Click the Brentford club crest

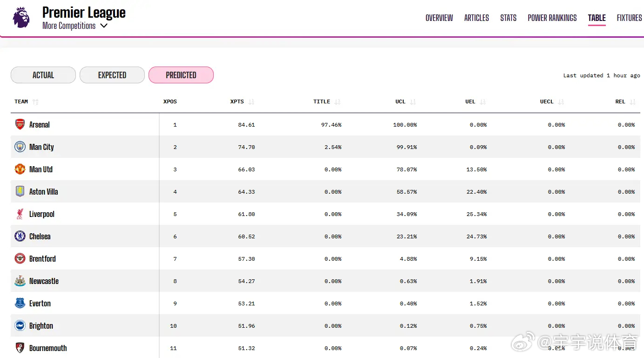click(20, 258)
